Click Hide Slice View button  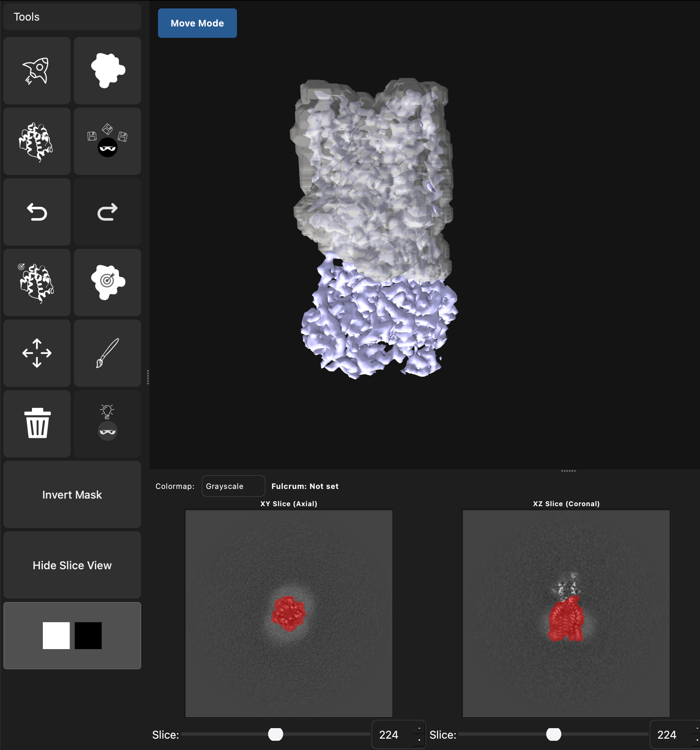pos(72,565)
